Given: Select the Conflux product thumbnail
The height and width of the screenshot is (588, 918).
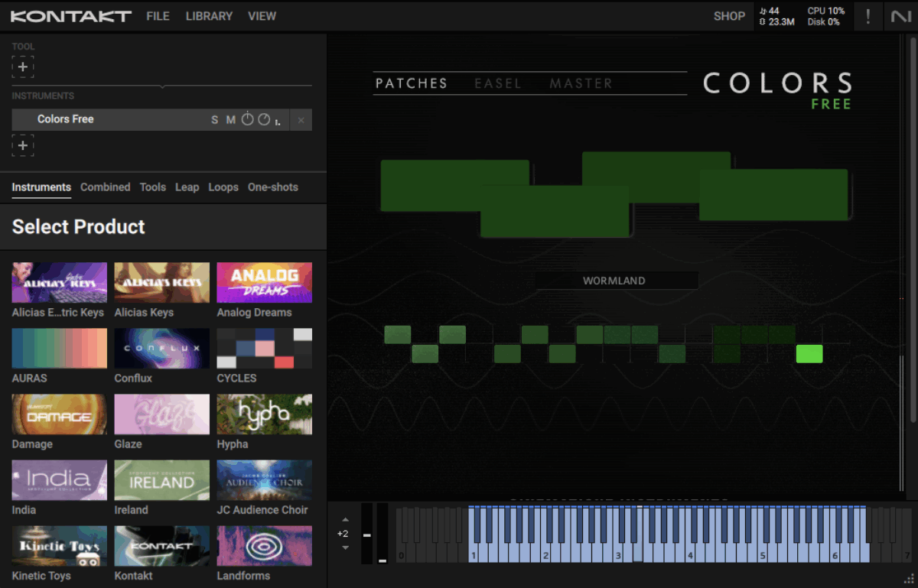Looking at the screenshot, I should coord(161,349).
